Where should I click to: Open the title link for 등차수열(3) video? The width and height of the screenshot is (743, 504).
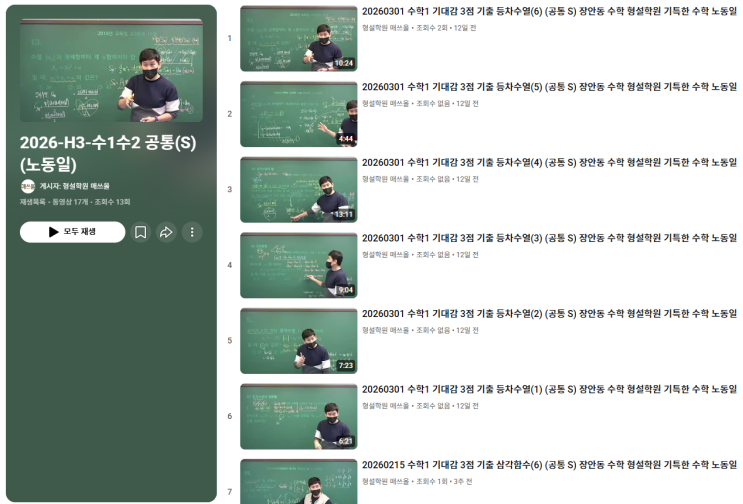(550, 238)
